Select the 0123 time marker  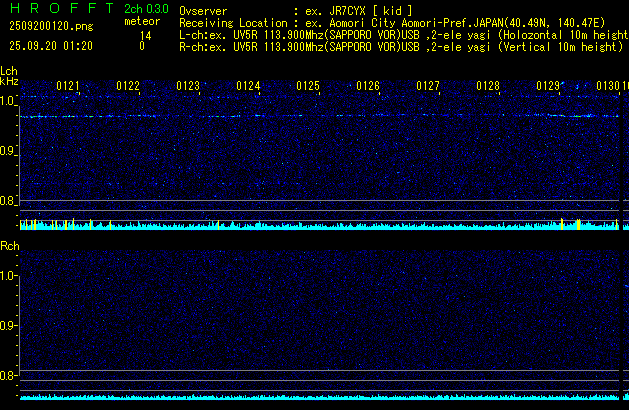coord(188,87)
